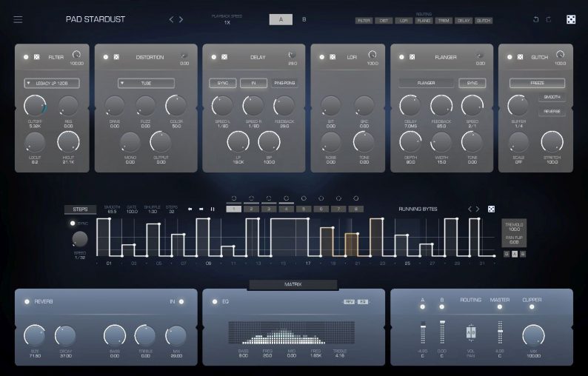Open the hamburger menu

[18, 19]
